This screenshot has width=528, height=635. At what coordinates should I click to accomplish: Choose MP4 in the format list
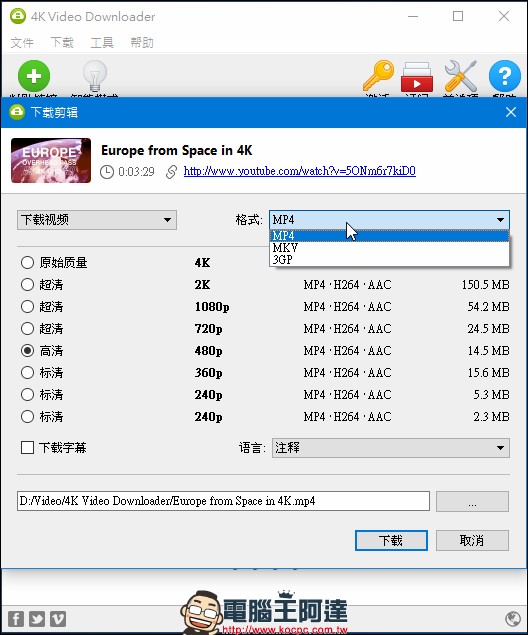389,236
